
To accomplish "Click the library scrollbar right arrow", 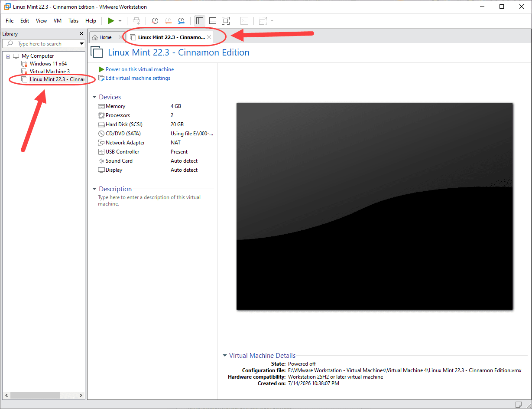I will pyautogui.click(x=81, y=395).
